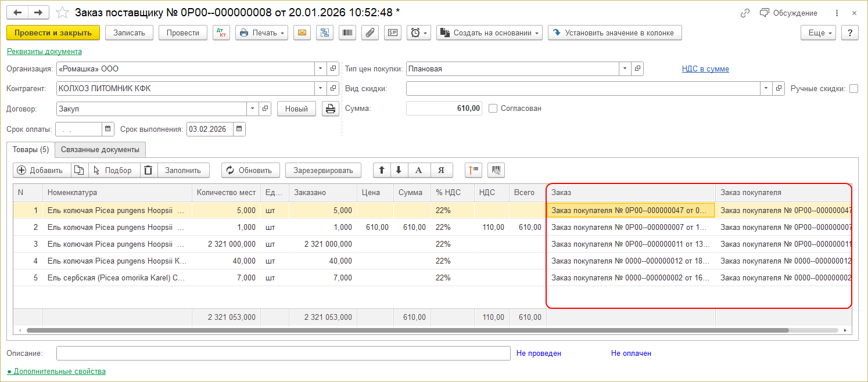This screenshot has height=382, width=868.
Task: Click the barcode icon in top toolbar
Action: coord(347,33)
